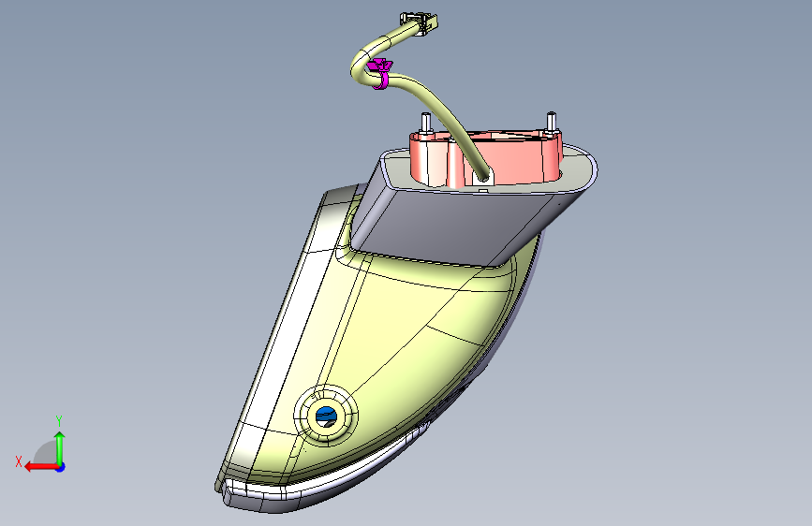Screen dimensions: 812x526
Task: Select the connector plug at cable end
Action: point(420,23)
